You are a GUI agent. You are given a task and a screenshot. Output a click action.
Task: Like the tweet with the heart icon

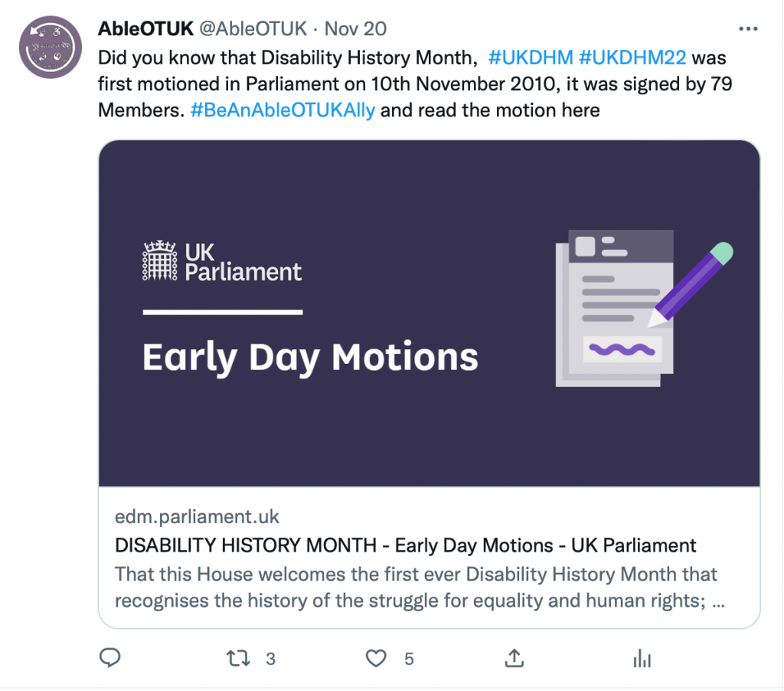point(375,658)
